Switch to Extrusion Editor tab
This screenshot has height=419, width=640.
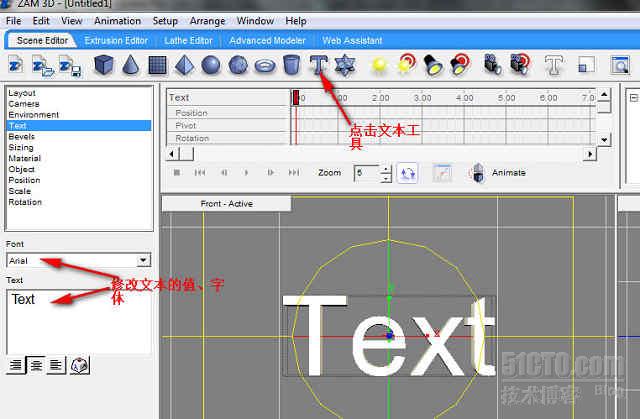116,41
